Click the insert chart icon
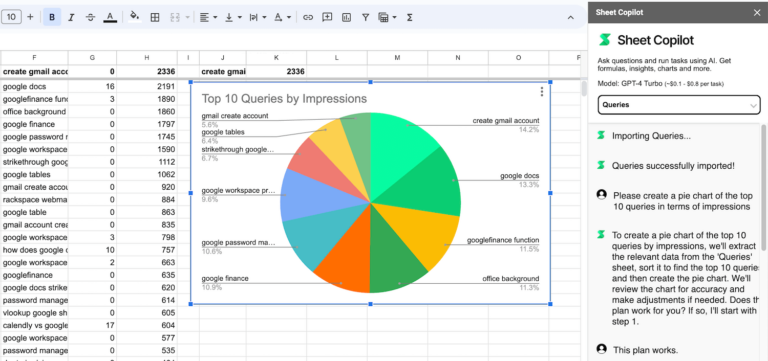 point(346,17)
